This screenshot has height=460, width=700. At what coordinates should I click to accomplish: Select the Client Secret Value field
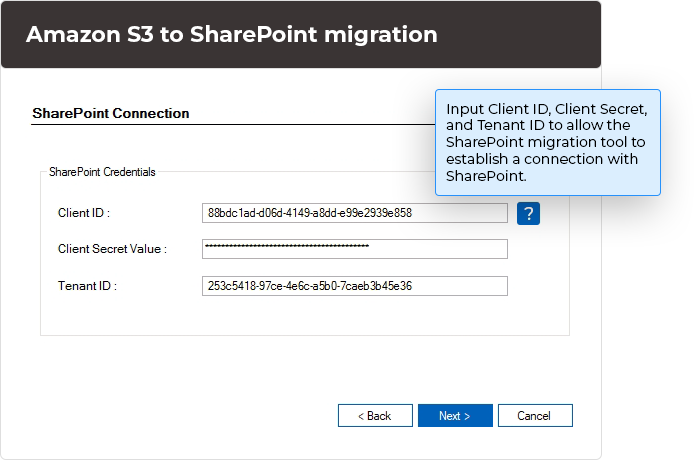click(x=354, y=249)
